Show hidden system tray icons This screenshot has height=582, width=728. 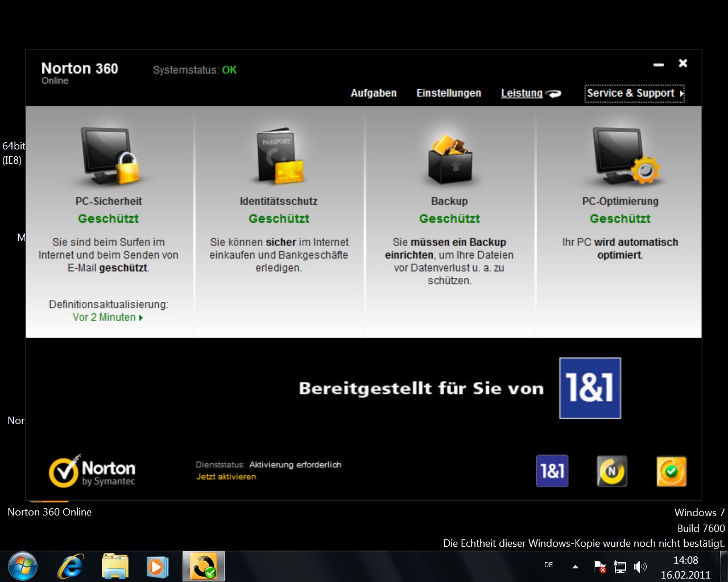(575, 567)
